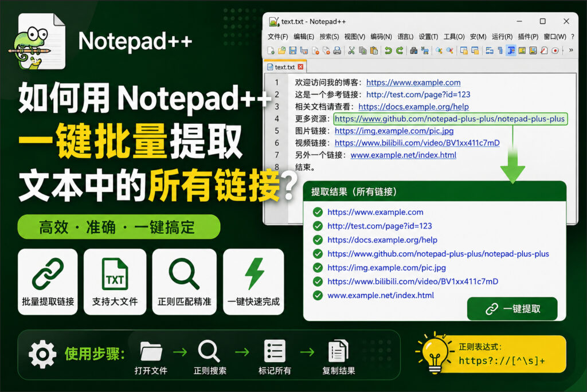Click line 1 link https://www.example.com in editor
Viewport: 587px width, 392px height.
click(x=413, y=83)
